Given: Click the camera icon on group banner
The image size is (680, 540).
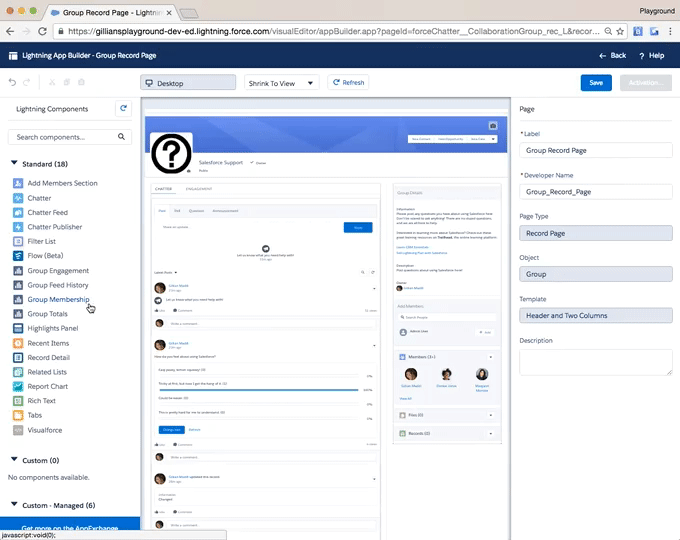Looking at the screenshot, I should pos(493,126).
